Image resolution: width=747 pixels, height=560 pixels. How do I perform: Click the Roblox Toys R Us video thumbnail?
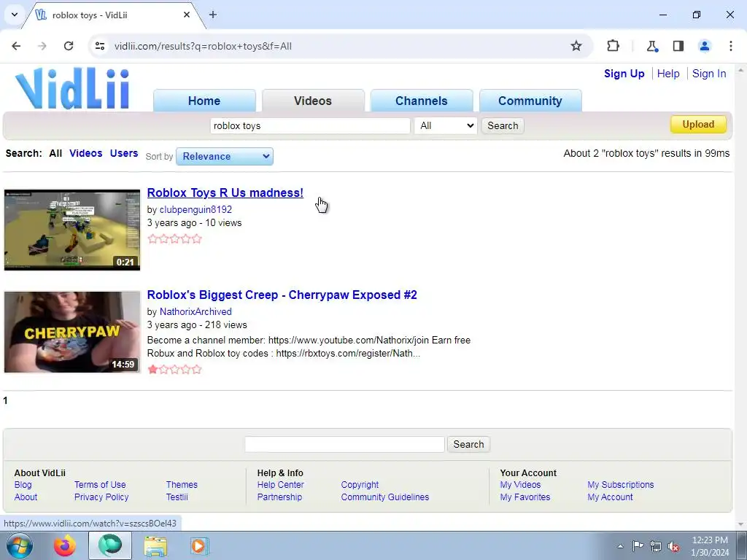(x=72, y=230)
